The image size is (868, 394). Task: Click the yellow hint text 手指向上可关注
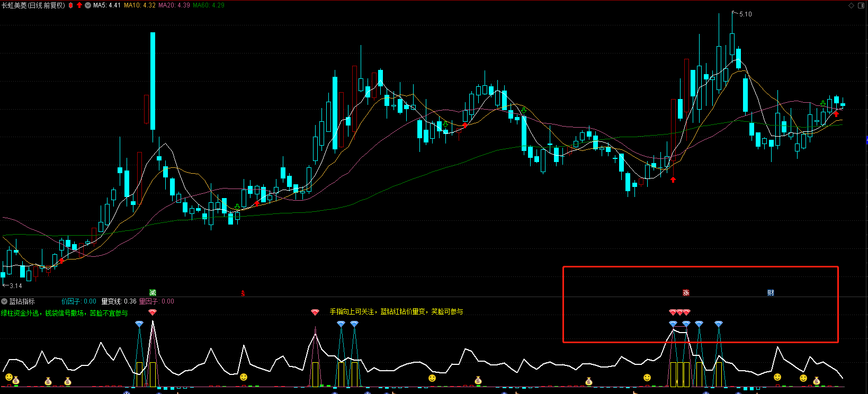(x=352, y=312)
